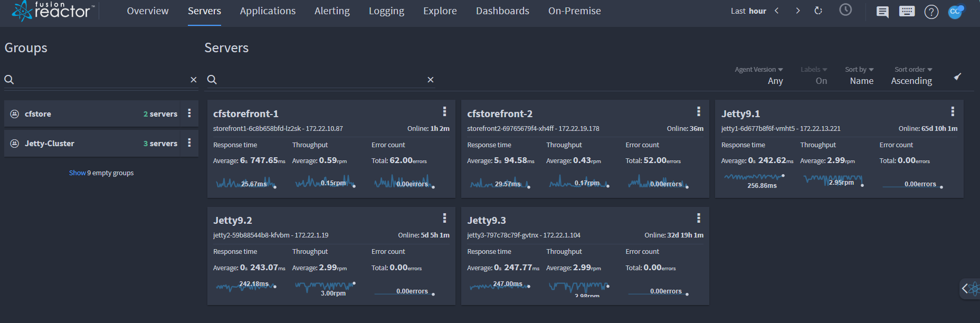Open the Jetty9.1 server
The image size is (980, 323).
[x=740, y=113]
